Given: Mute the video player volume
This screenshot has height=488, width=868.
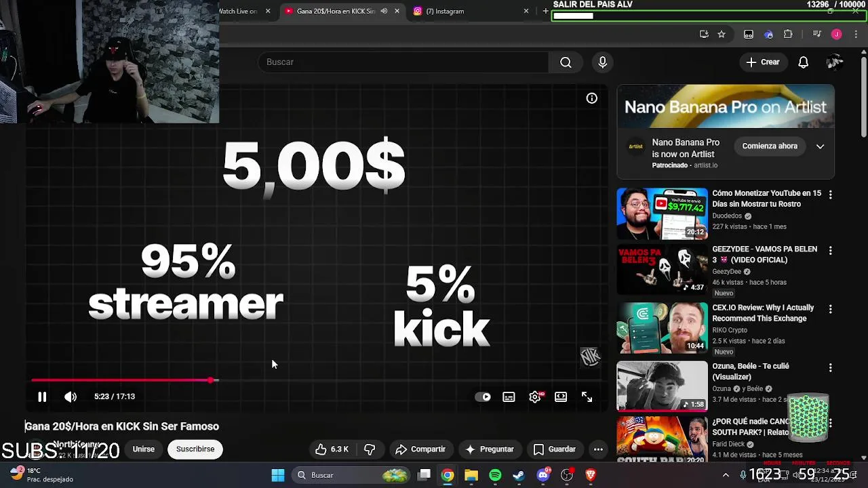Looking at the screenshot, I should point(71,396).
